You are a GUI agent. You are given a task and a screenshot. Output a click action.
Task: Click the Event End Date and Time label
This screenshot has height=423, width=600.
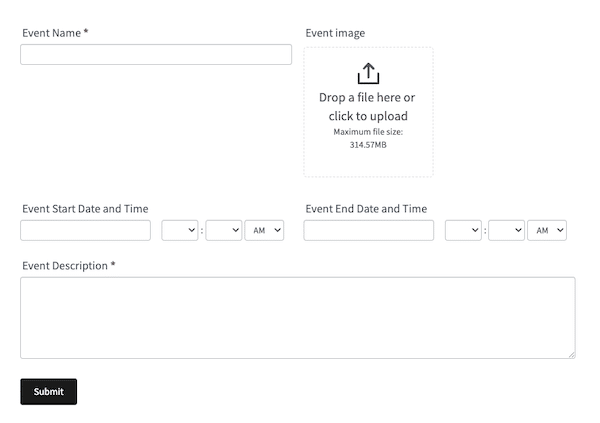pos(366,209)
